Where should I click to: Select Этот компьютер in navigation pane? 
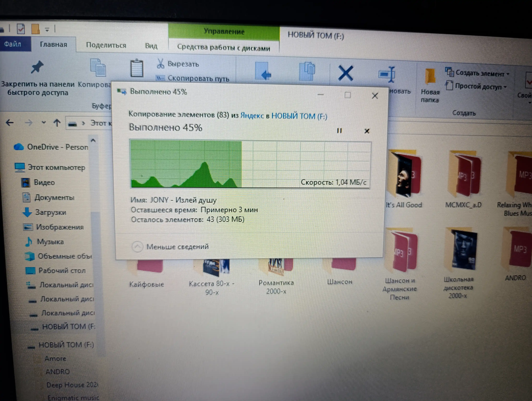coord(50,167)
